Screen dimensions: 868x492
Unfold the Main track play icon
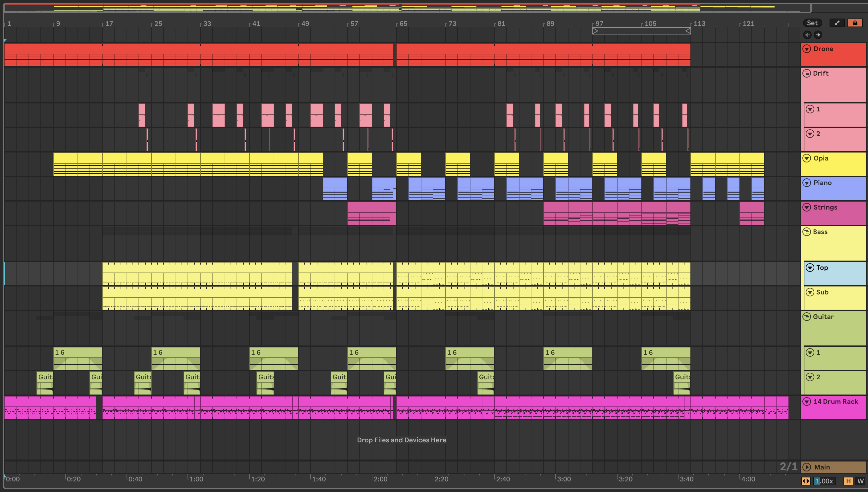pyautogui.click(x=807, y=467)
